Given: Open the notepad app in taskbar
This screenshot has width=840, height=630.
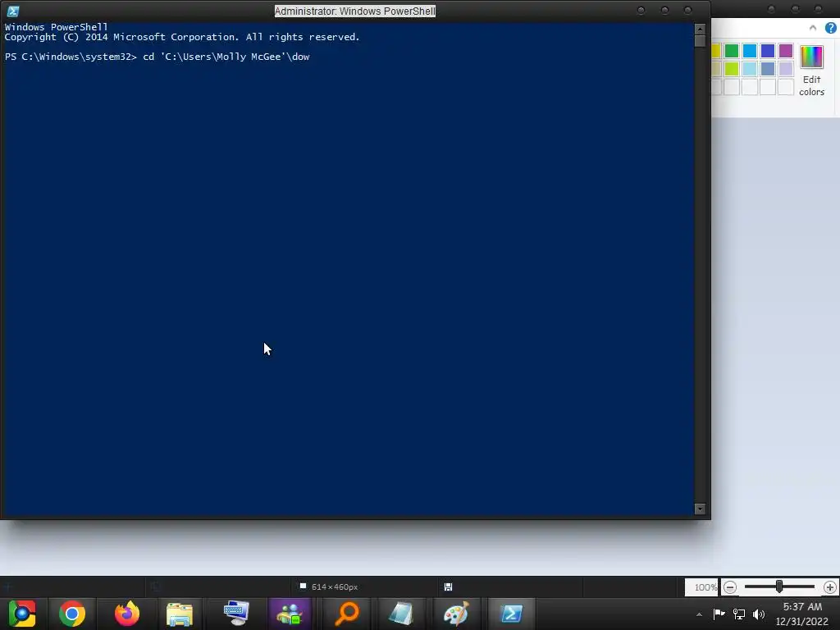Looking at the screenshot, I should coord(400,614).
